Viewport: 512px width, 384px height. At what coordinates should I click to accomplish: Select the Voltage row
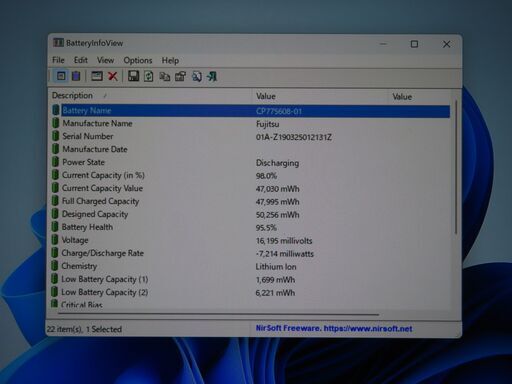coord(251,240)
